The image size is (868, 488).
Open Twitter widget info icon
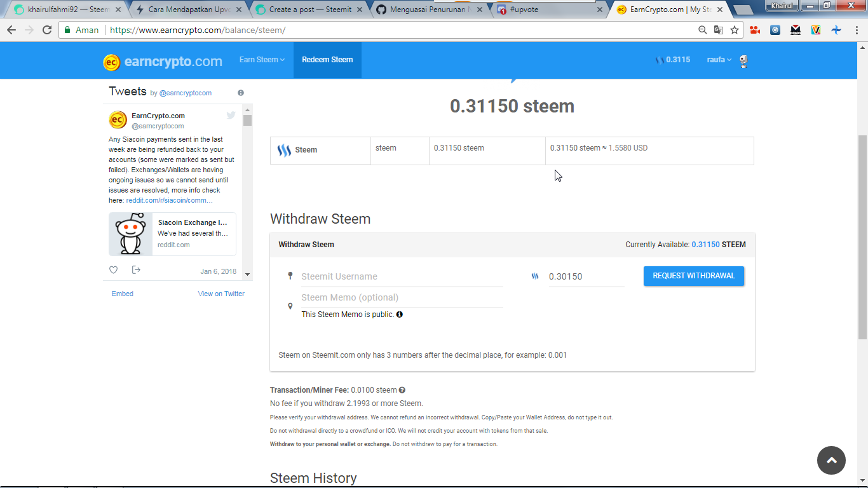pyautogui.click(x=241, y=93)
